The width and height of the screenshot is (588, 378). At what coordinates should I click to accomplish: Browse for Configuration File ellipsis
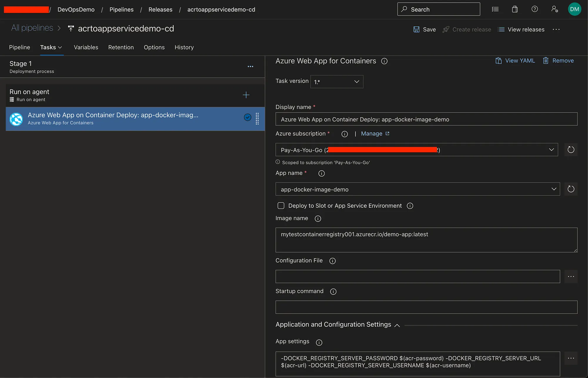click(x=571, y=277)
